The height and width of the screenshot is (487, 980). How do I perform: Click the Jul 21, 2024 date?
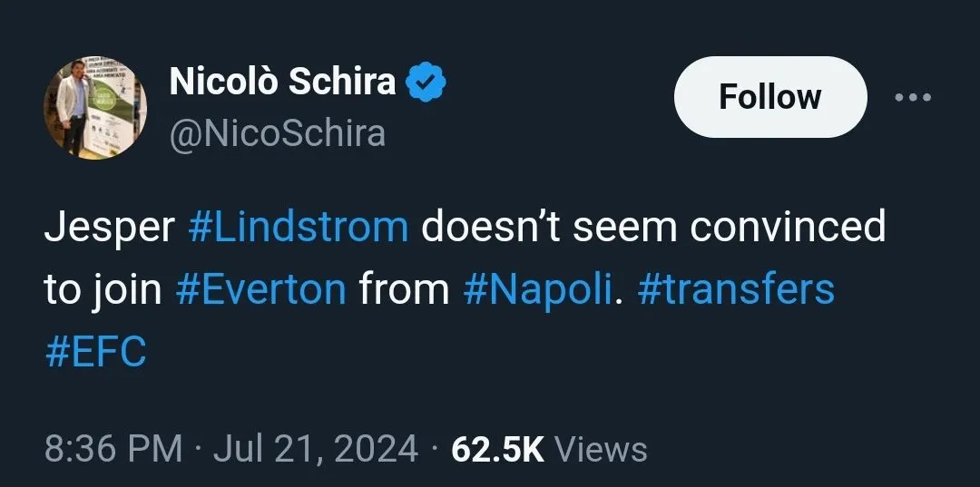click(316, 449)
